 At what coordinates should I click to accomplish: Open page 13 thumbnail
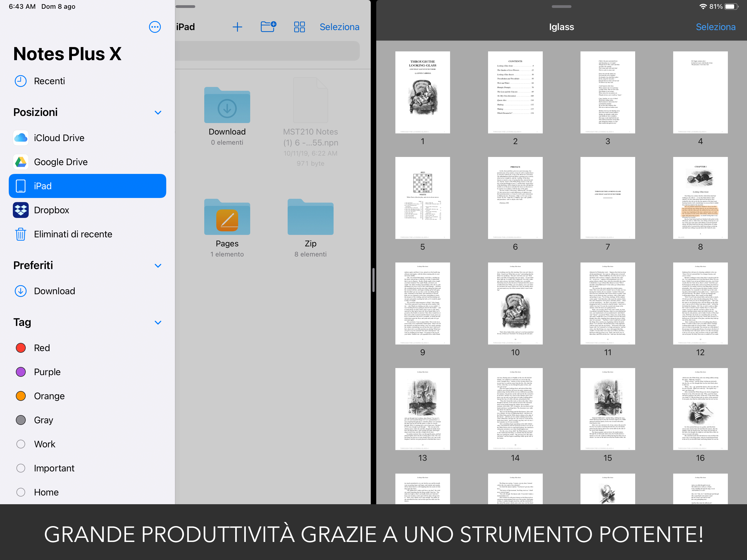pyautogui.click(x=422, y=409)
